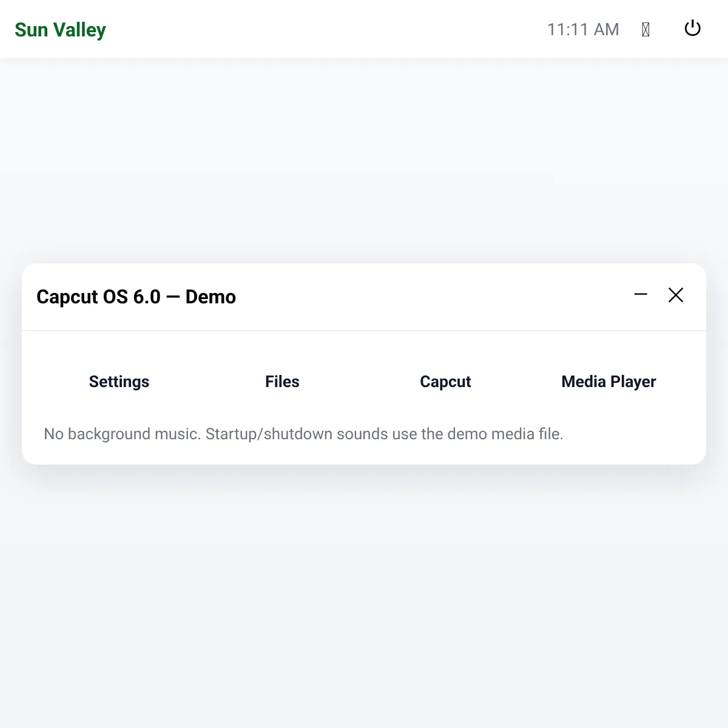Click the unknown glyph status icon in top bar
The width and height of the screenshot is (728, 728).
tap(645, 29)
